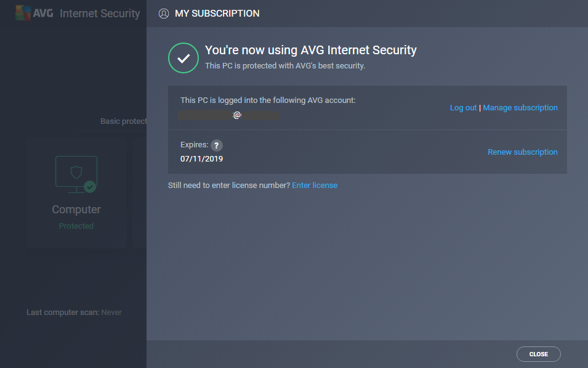The image size is (588, 368).
Task: Open the Manage subscription link
Action: coord(520,108)
